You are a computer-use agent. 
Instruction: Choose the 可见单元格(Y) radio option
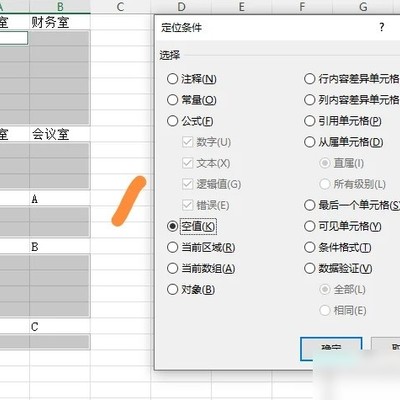coord(310,226)
